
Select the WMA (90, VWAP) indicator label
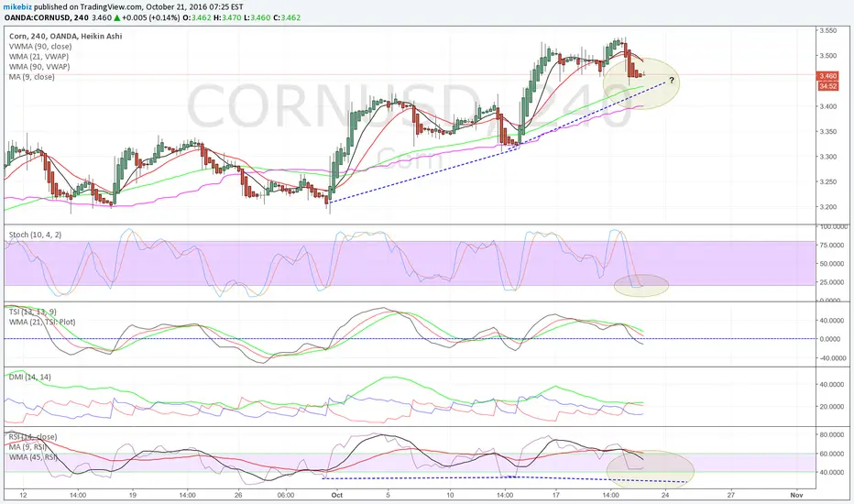click(x=39, y=67)
